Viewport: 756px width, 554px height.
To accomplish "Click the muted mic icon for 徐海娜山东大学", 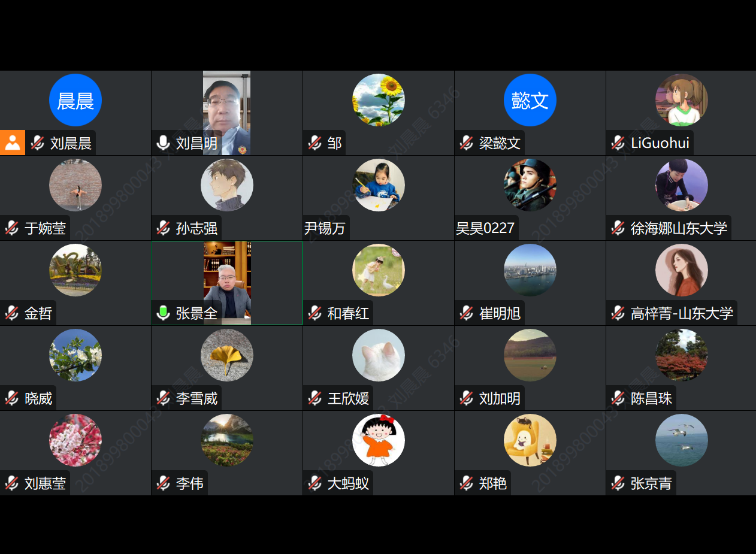I will pyautogui.click(x=618, y=228).
